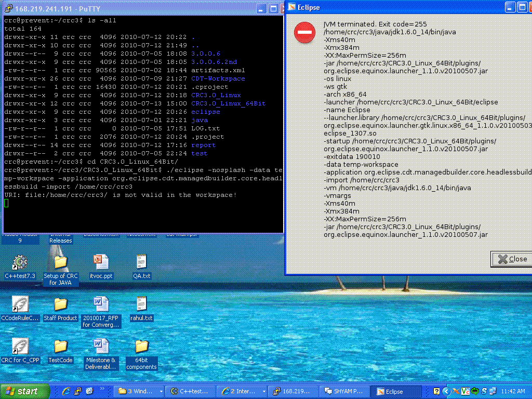Select the QA.txt text file icon
The height and width of the screenshot is (399, 532).
point(141,262)
